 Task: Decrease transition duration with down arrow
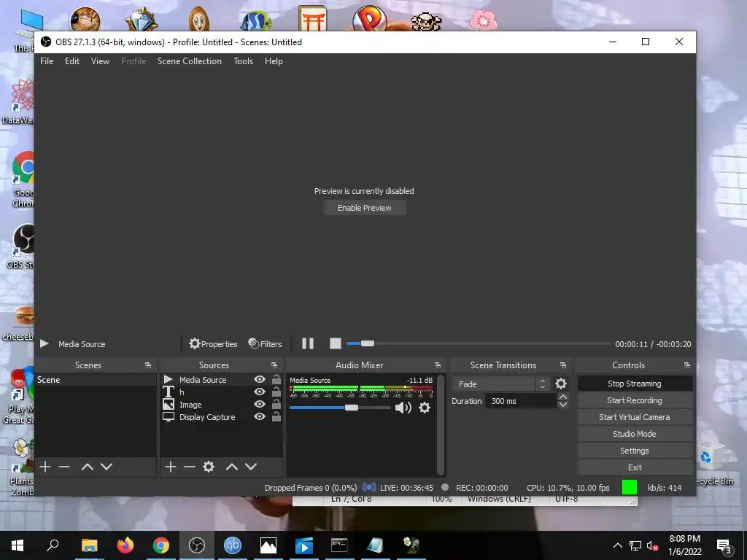[x=562, y=405]
